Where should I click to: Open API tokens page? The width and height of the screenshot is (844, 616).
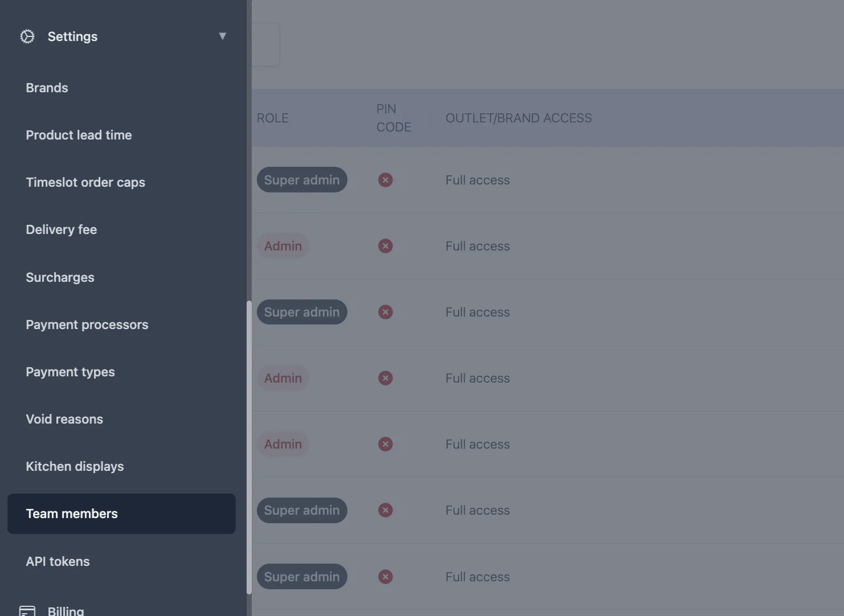58,561
